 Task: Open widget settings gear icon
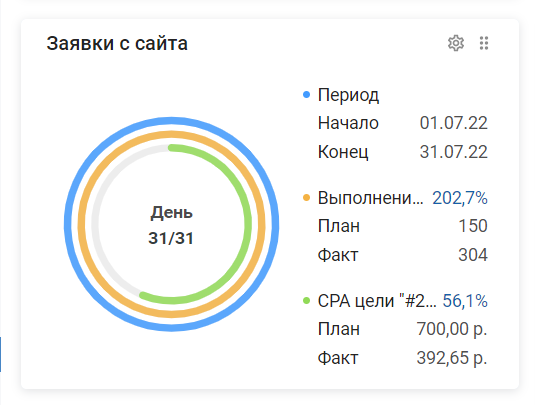[x=456, y=43]
